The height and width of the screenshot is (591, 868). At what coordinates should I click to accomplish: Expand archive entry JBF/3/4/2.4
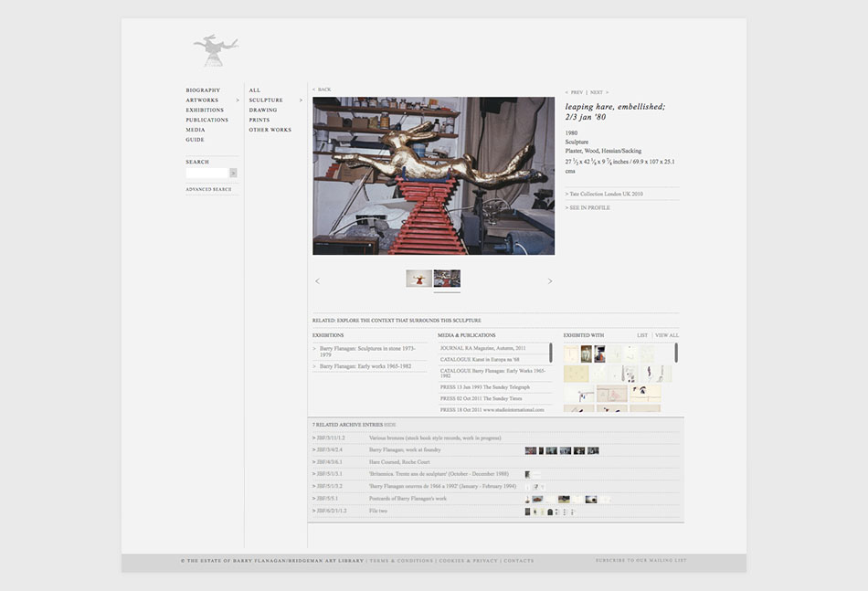[327, 450]
